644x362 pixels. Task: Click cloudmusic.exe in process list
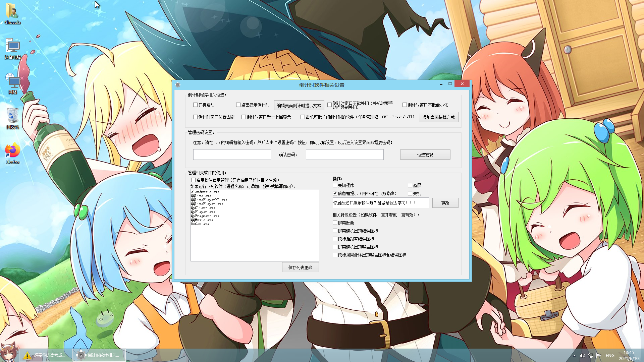point(205,192)
